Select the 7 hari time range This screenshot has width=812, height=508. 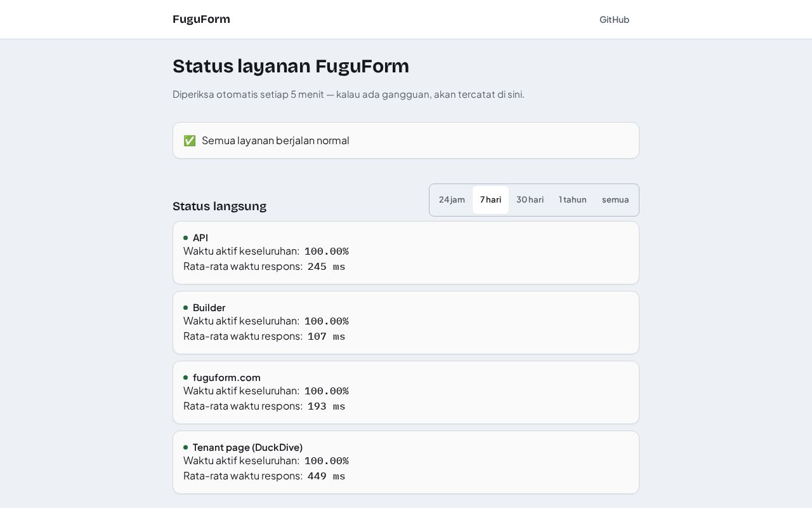point(490,199)
